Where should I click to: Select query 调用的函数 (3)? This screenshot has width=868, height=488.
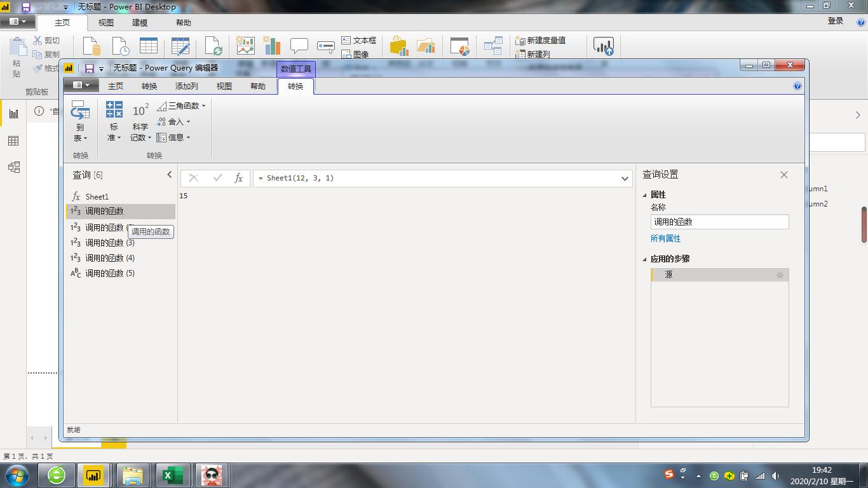[x=121, y=243]
